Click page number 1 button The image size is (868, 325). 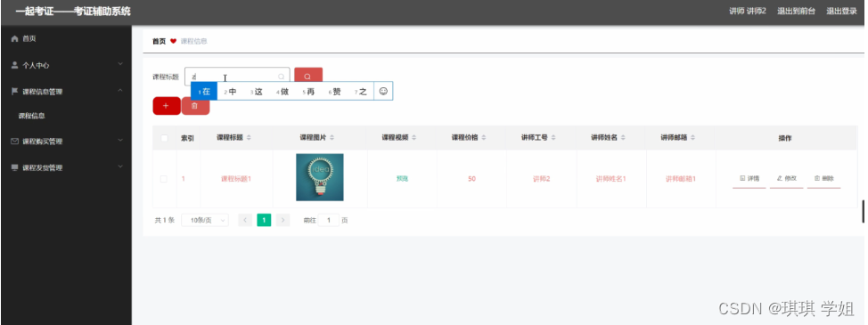click(264, 220)
